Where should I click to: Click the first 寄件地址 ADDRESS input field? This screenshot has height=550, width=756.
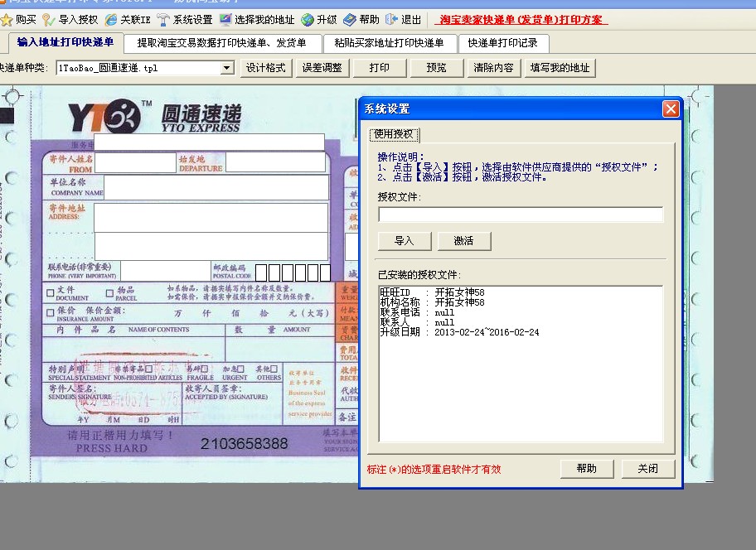(x=211, y=218)
